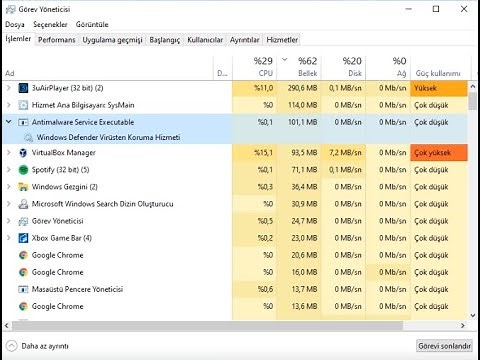
Task: Sort by the Güç kullanımı column header
Action: click(x=441, y=67)
